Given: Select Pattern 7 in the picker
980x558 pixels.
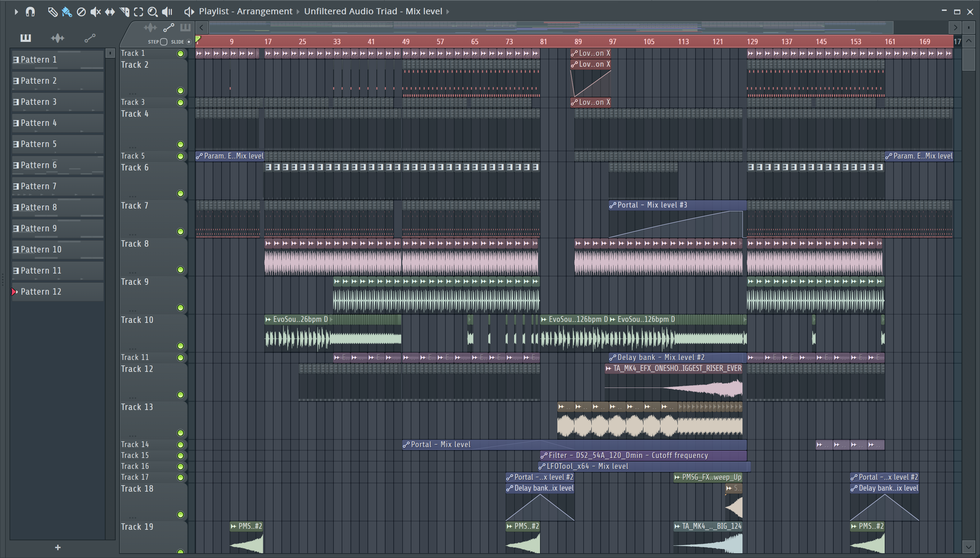Looking at the screenshot, I should [58, 186].
